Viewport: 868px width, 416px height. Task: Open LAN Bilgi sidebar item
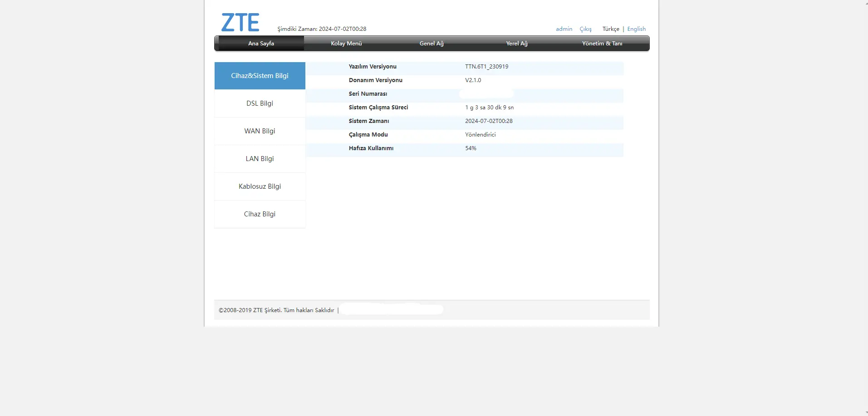pos(260,159)
